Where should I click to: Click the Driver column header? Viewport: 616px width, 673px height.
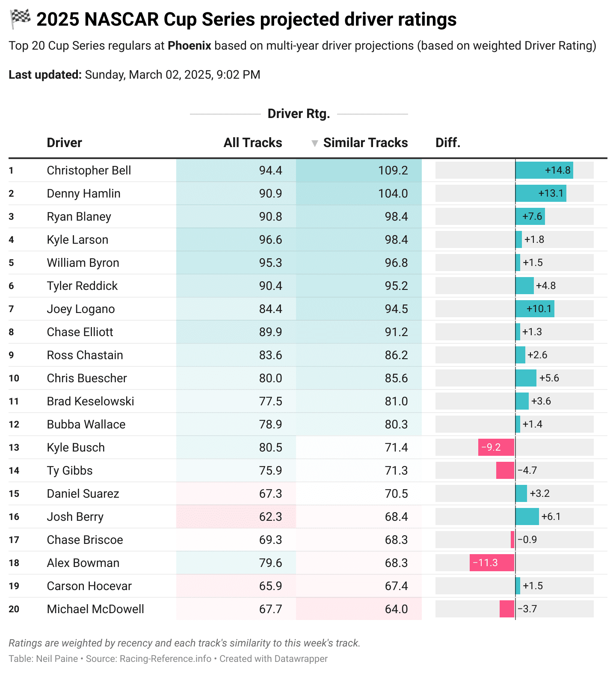click(x=64, y=143)
